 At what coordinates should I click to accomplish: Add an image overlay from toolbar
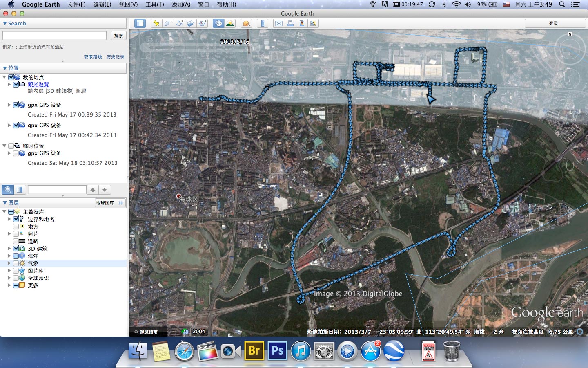[191, 23]
